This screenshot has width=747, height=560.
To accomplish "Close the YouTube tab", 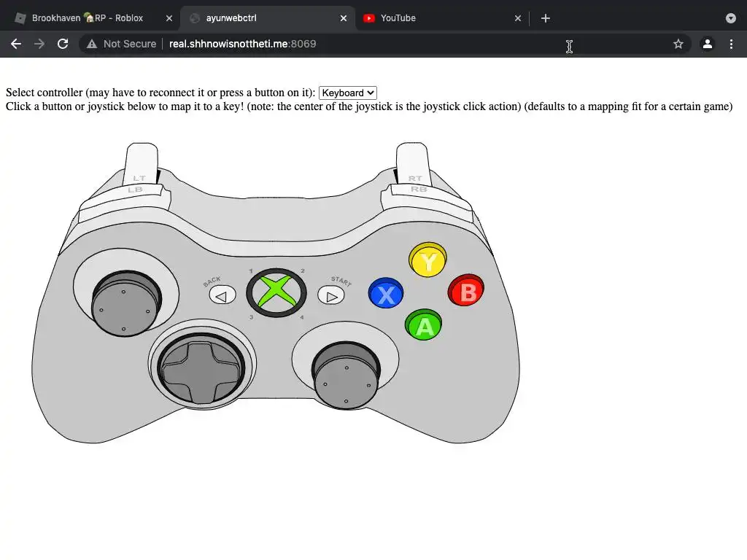I will tap(518, 18).
